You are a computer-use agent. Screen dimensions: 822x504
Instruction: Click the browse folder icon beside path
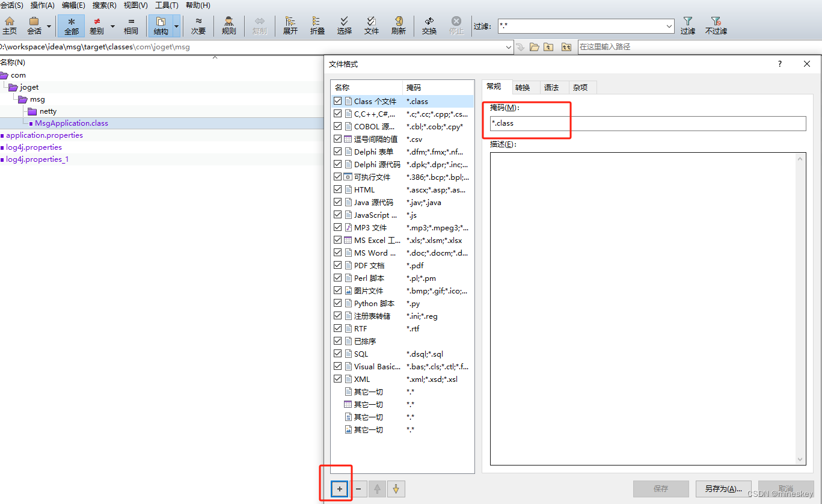point(534,46)
